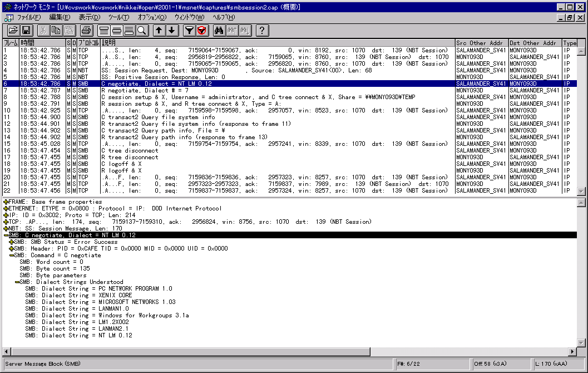Select Dialect String = LANMAN2.1 line
The image size is (588, 373).
point(77,328)
